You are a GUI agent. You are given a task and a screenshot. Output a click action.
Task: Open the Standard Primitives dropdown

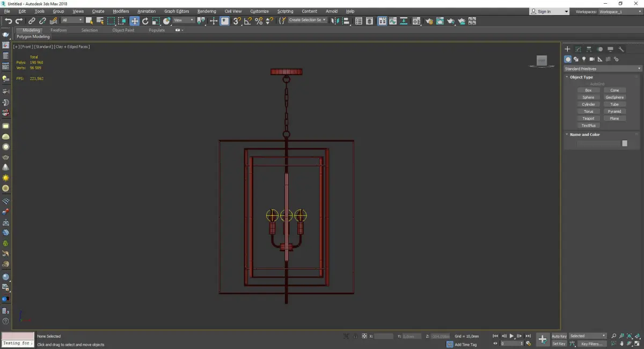(x=603, y=69)
